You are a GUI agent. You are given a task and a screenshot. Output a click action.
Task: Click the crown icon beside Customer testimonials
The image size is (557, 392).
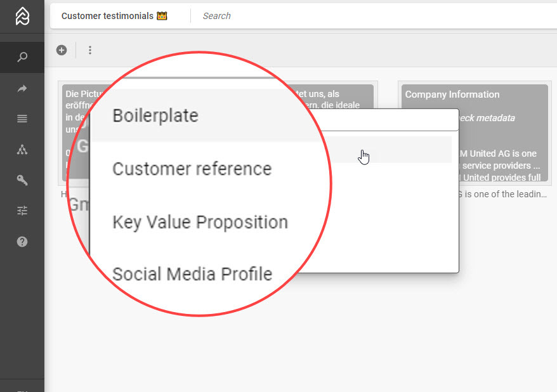pyautogui.click(x=162, y=16)
